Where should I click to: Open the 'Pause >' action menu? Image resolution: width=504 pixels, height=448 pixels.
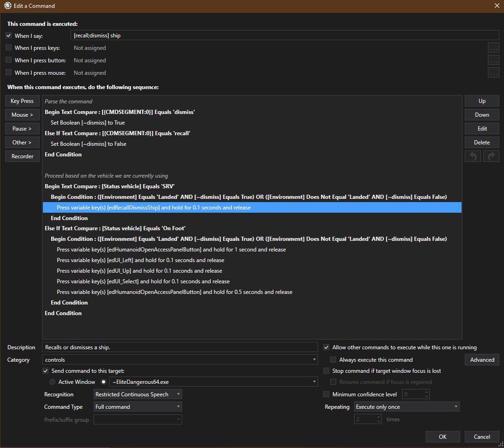pos(22,129)
